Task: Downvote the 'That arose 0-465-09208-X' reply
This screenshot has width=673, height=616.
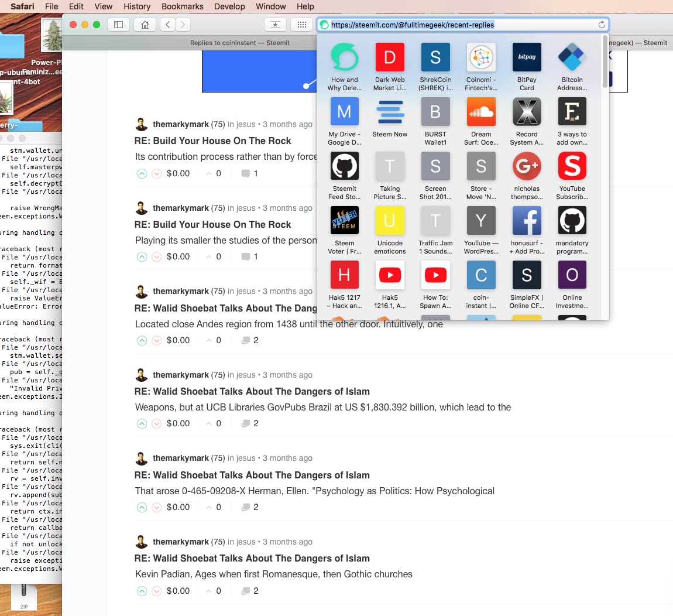Action: point(157,507)
